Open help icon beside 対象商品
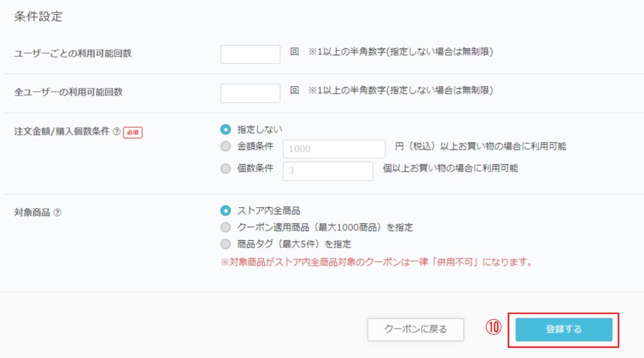 tap(57, 212)
